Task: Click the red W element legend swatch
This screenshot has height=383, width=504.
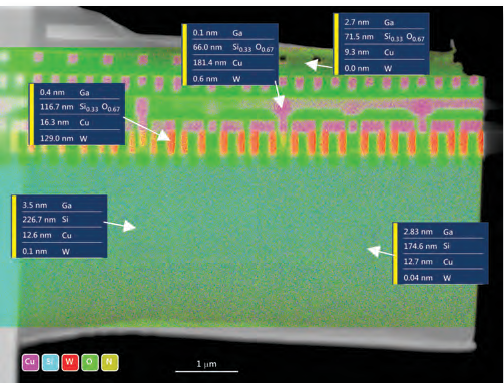Action: 70,362
